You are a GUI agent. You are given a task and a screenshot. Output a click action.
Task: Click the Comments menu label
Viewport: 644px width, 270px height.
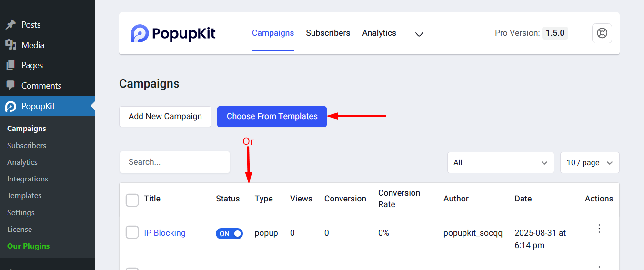[x=41, y=86]
